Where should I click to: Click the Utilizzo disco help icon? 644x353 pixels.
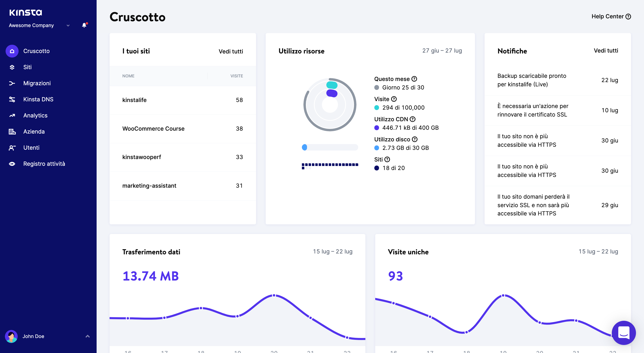(x=415, y=139)
